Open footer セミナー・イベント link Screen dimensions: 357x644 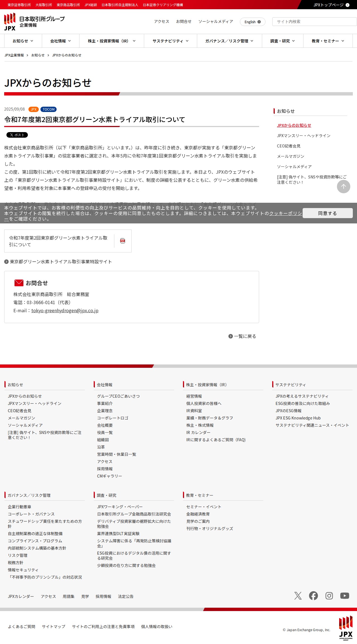coord(204,507)
